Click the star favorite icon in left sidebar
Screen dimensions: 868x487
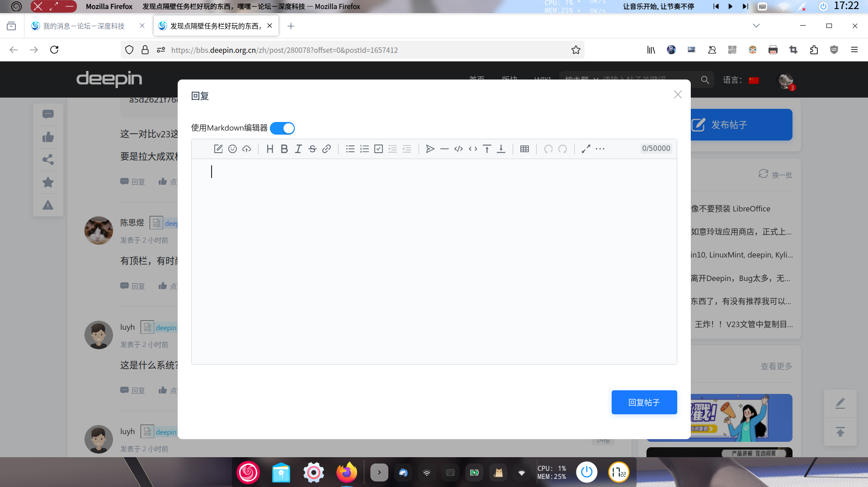(48, 183)
